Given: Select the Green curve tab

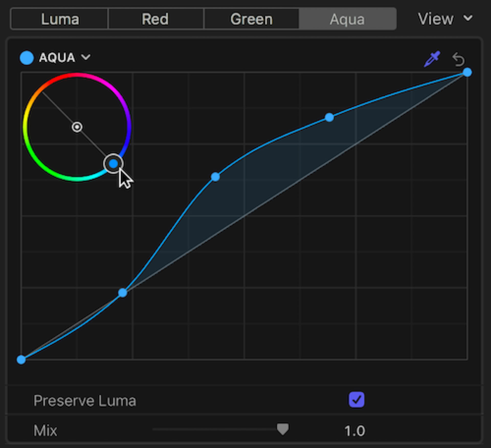Looking at the screenshot, I should click(251, 19).
